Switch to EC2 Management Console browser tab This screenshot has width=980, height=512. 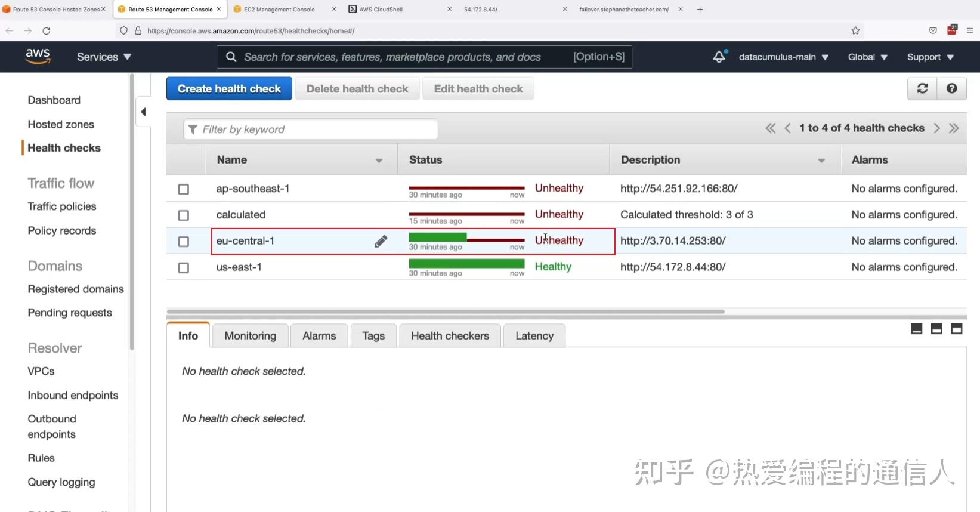click(x=279, y=9)
